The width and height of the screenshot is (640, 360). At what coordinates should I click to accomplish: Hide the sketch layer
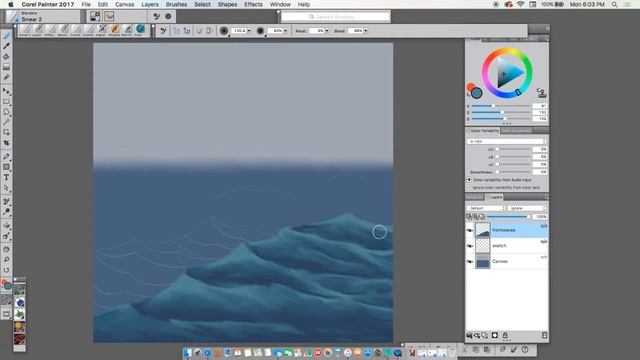(x=470, y=246)
